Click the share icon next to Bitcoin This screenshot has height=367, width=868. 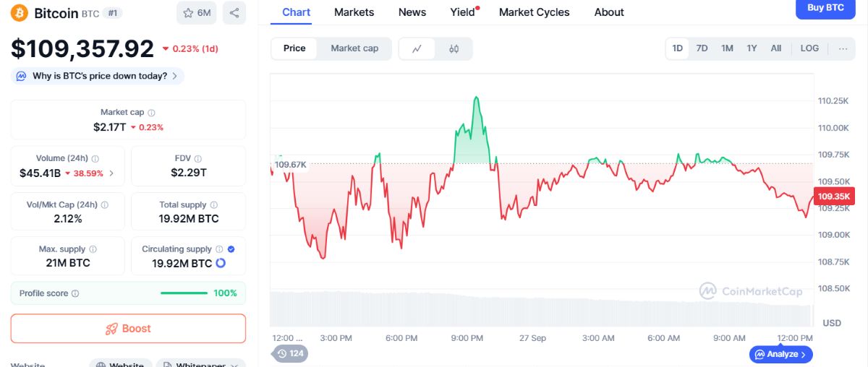point(234,13)
